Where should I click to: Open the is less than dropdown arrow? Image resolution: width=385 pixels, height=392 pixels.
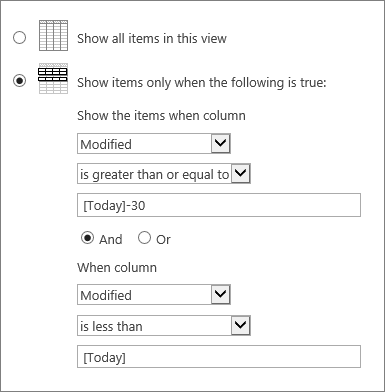point(241,325)
